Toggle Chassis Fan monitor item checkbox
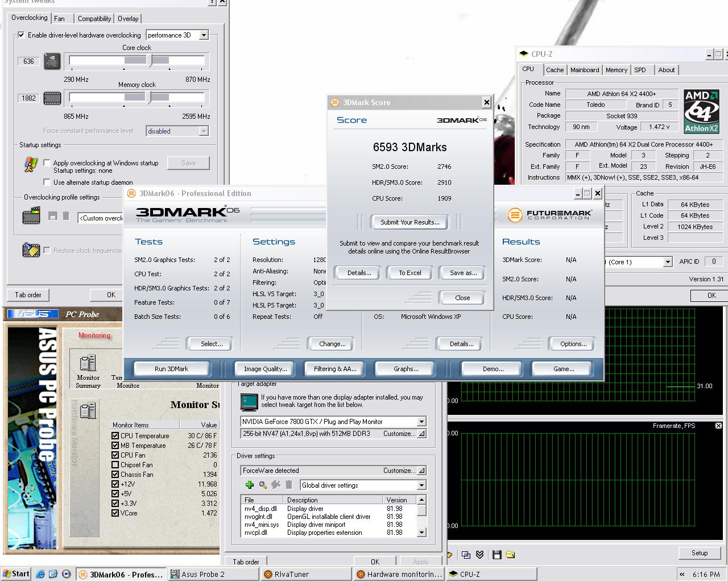The image size is (728, 582). (x=115, y=475)
